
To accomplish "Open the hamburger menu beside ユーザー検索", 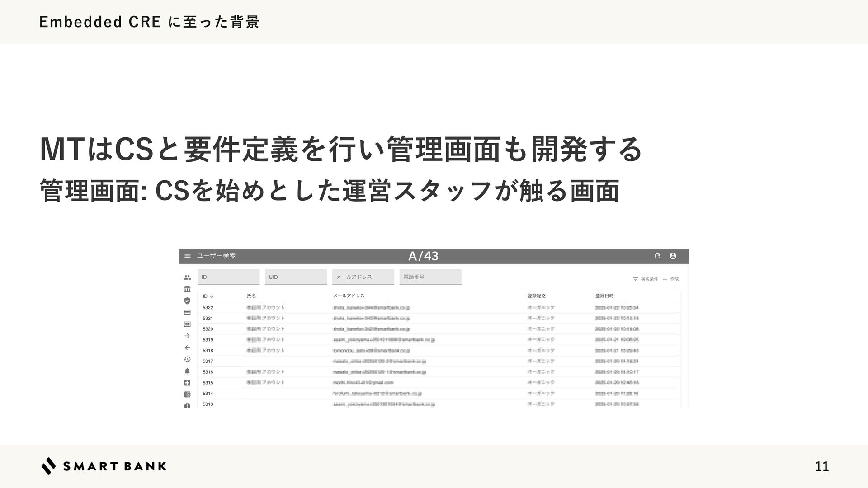I will click(188, 256).
